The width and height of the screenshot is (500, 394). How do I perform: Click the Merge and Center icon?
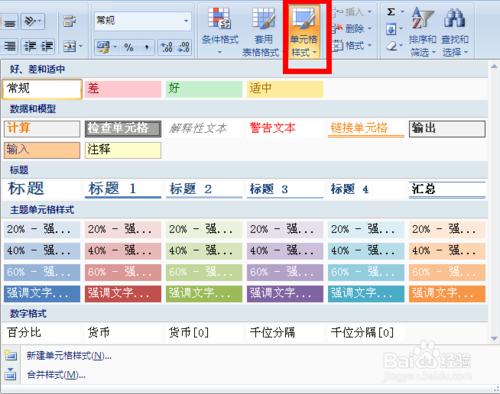pos(70,47)
